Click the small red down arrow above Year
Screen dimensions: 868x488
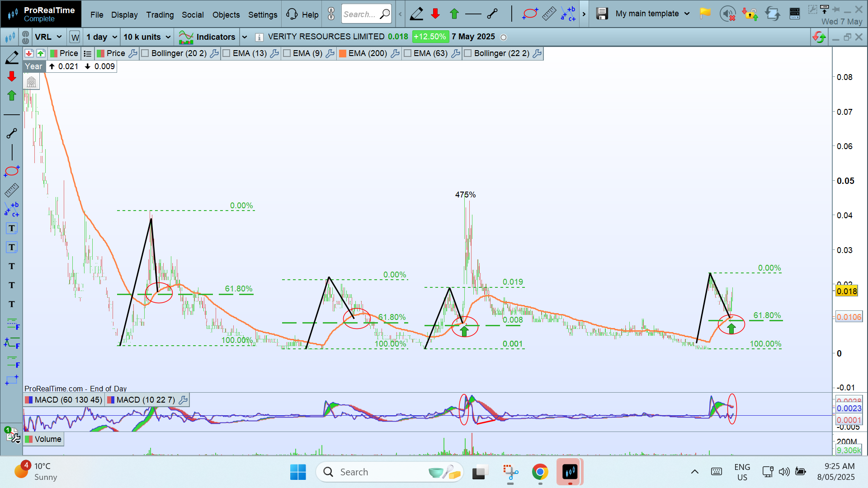pos(29,53)
